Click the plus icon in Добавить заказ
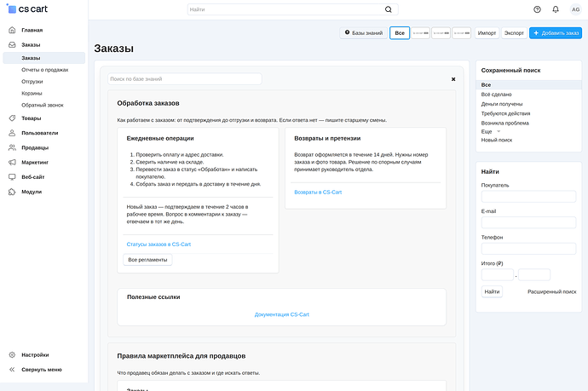 click(x=536, y=33)
